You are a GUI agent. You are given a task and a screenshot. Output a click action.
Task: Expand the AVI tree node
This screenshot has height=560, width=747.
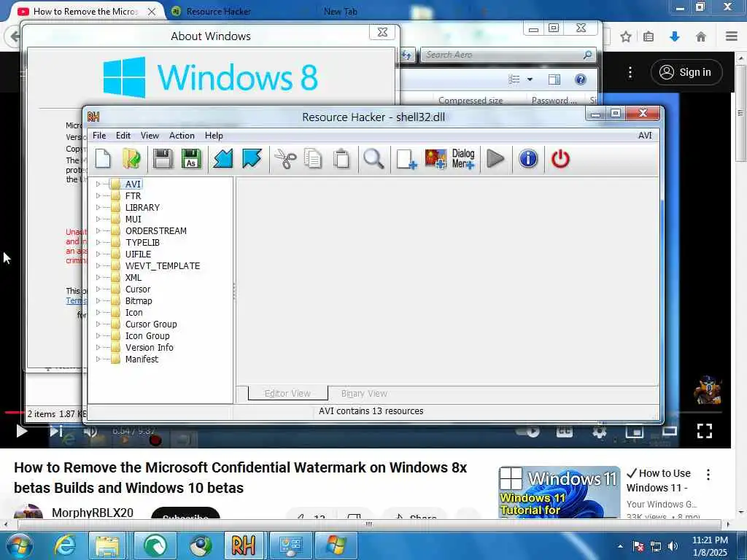(98, 184)
